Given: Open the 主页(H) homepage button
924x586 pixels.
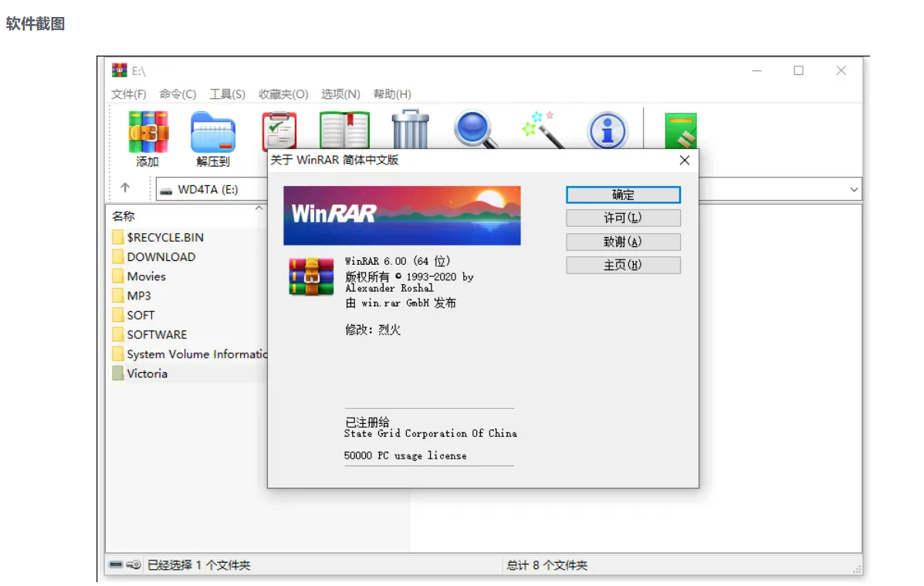Looking at the screenshot, I should tap(623, 265).
